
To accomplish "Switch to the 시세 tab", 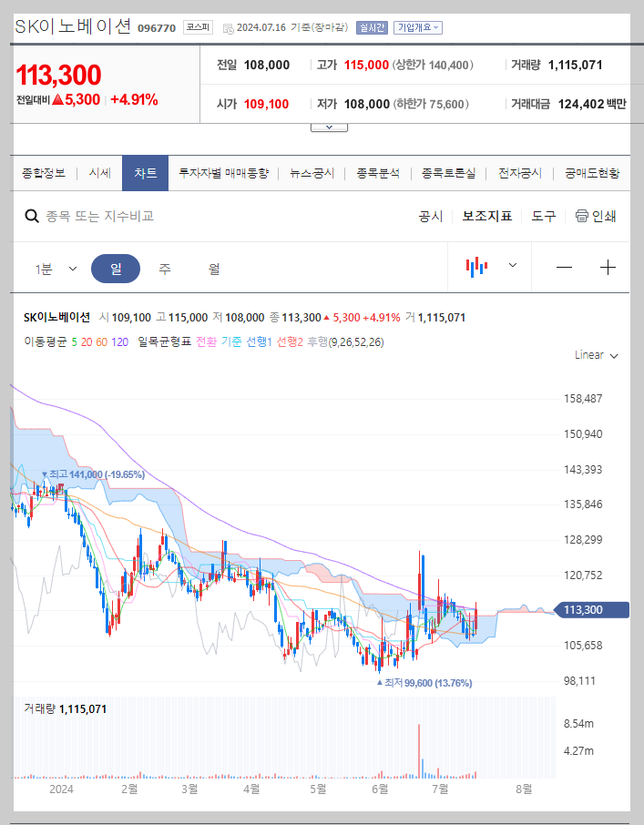I will (99, 173).
